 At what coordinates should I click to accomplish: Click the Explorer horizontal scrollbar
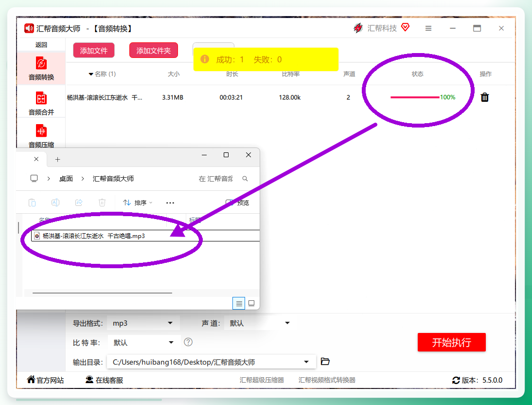pyautogui.click(x=102, y=293)
